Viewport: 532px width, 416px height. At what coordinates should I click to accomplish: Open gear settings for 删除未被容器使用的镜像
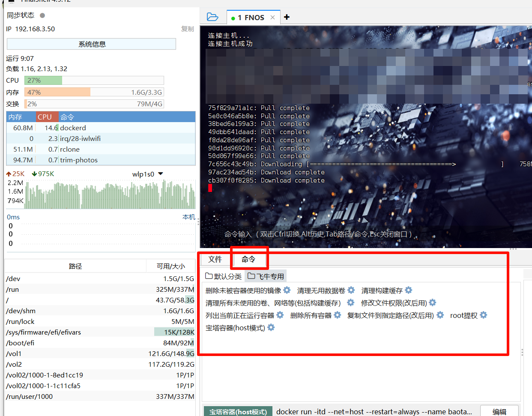[287, 290]
